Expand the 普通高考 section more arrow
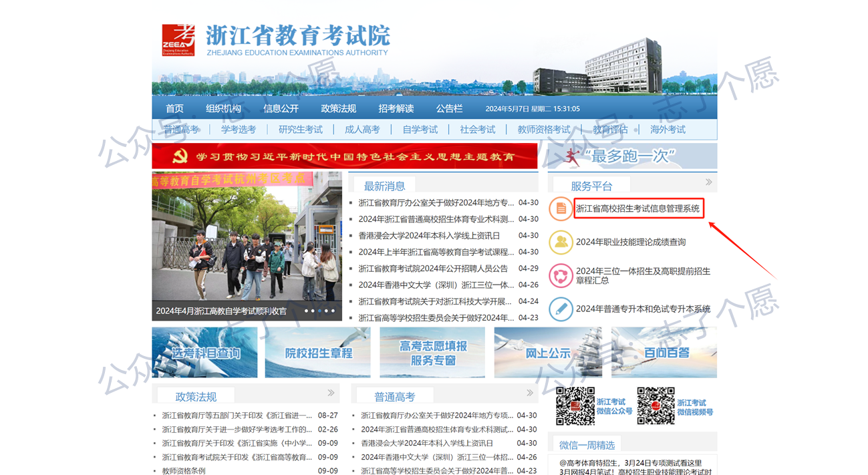The width and height of the screenshot is (868, 475). point(530,393)
